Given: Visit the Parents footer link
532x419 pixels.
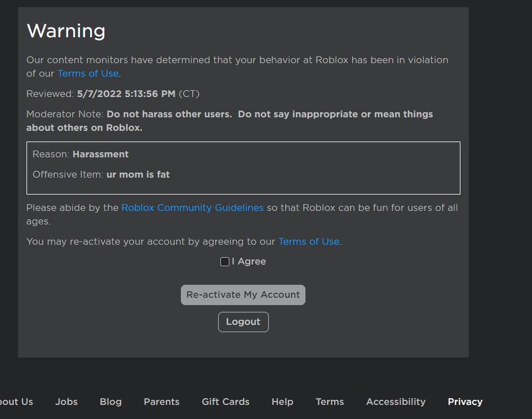Looking at the screenshot, I should point(162,402).
